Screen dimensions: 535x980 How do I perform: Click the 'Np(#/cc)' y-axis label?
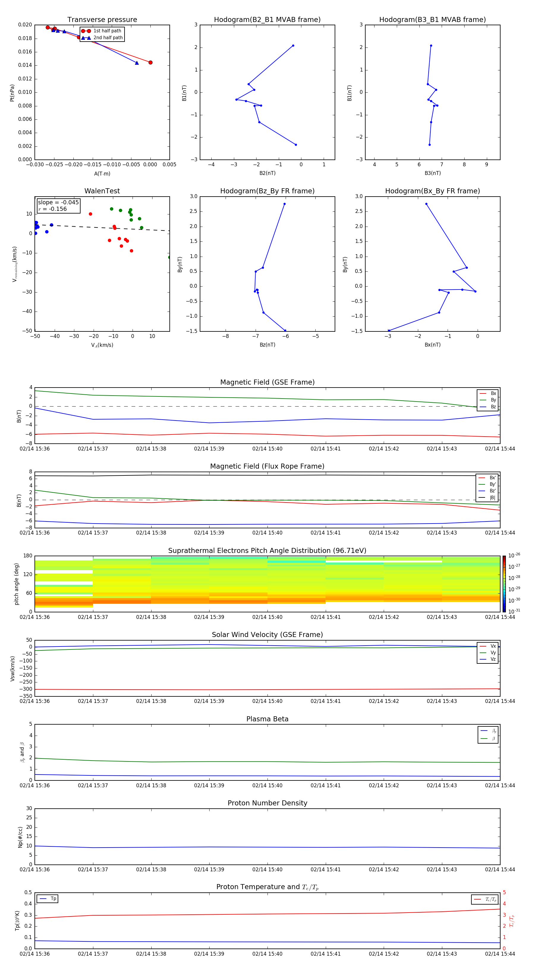(20, 837)
